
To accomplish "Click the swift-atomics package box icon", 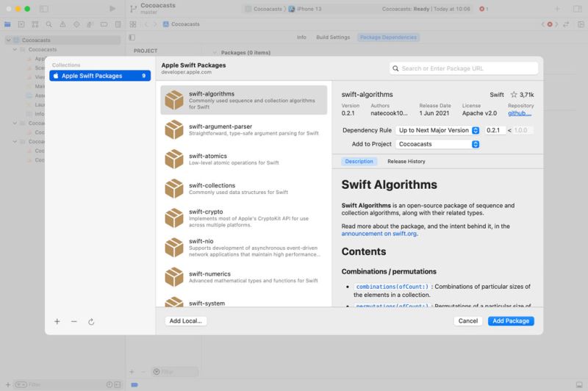I will pyautogui.click(x=174, y=159).
